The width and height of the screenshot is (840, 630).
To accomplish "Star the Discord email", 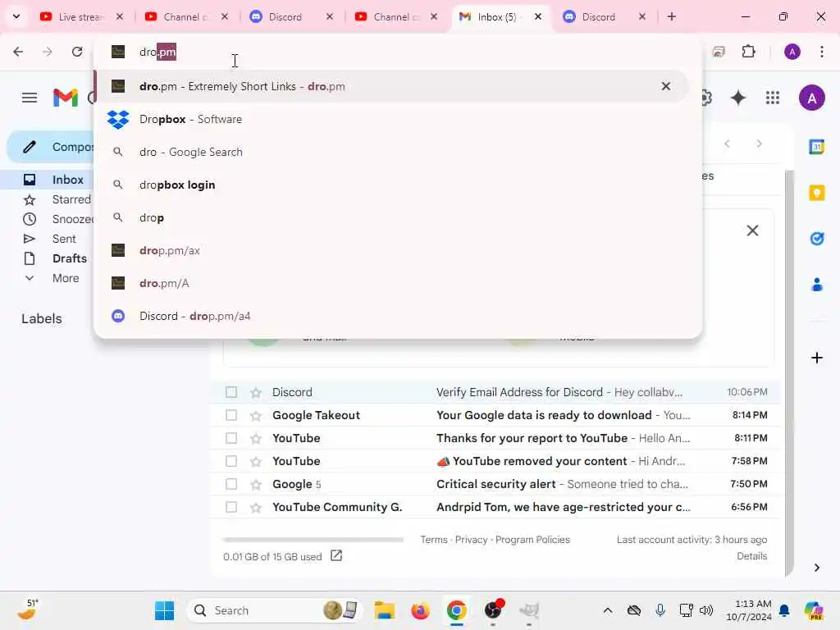I will pos(256,393).
